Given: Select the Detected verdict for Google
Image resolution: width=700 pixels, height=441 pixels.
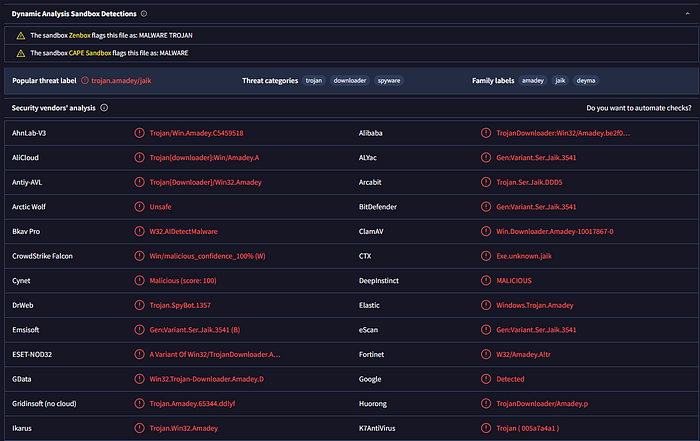Looking at the screenshot, I should [510, 379].
